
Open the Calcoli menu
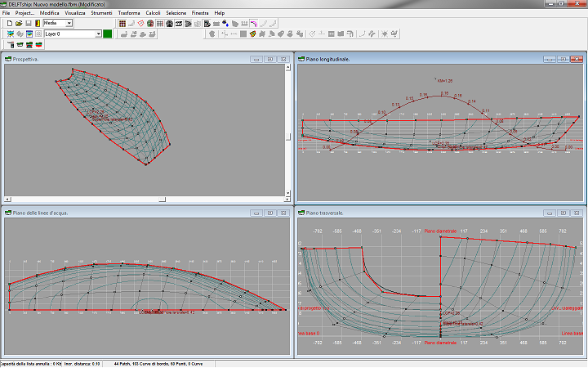click(153, 13)
